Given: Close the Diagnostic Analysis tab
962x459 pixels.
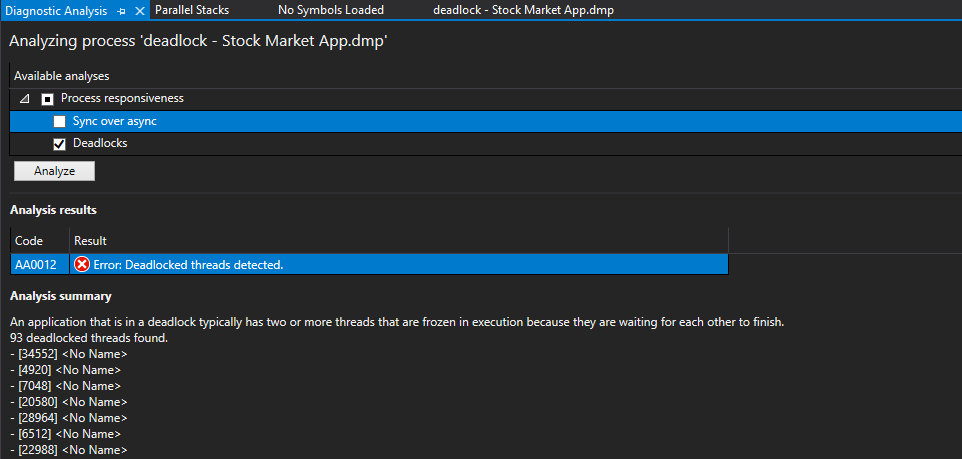Looking at the screenshot, I should click(139, 11).
